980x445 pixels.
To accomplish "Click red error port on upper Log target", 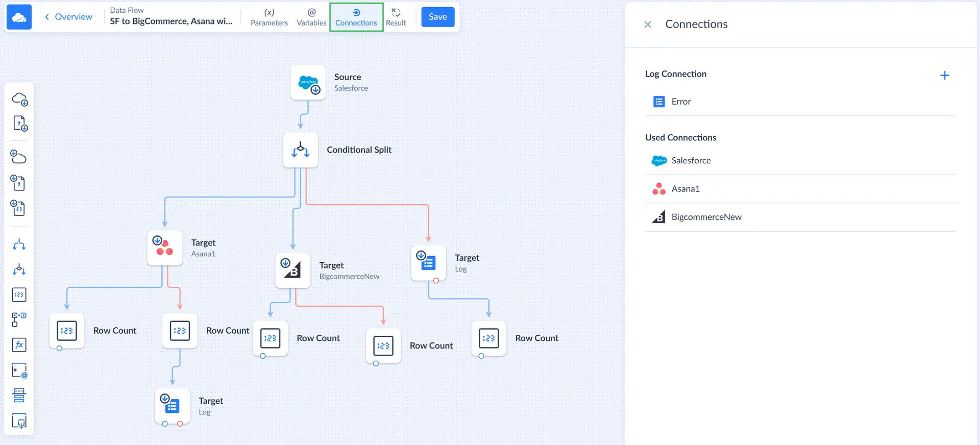I will [436, 281].
